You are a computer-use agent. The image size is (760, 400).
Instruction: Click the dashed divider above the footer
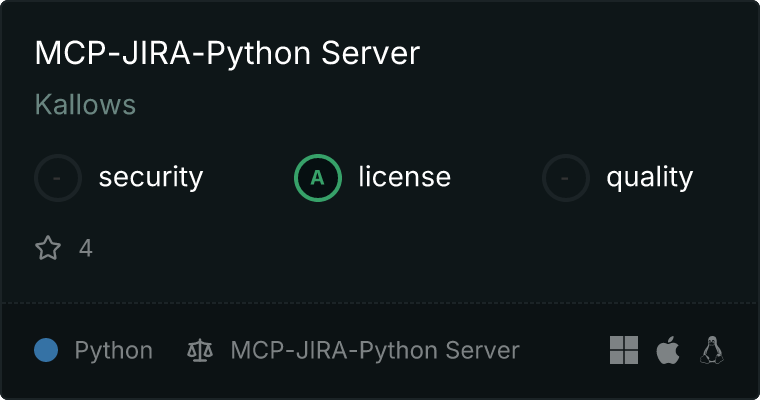[x=380, y=302]
